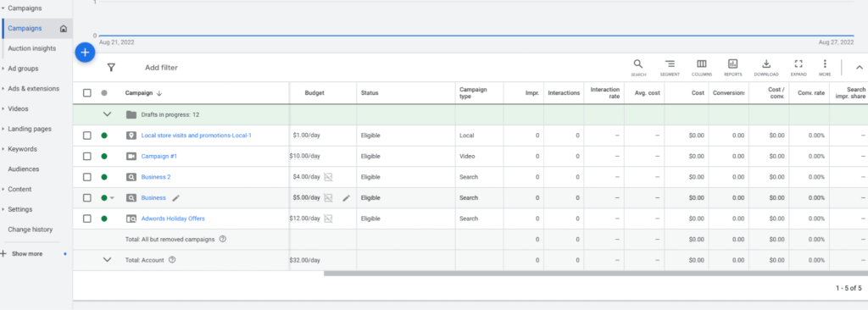
Task: Expand Keywords in the sidebar
Action: (3, 149)
